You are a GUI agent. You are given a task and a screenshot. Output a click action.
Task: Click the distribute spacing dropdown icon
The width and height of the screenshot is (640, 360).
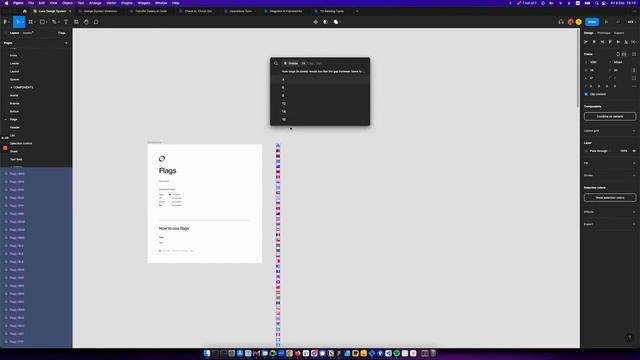pos(634,42)
